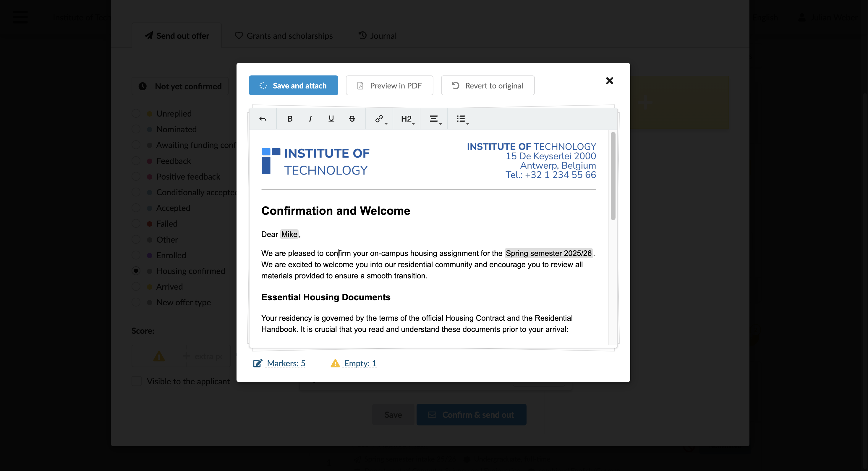Click Preview in PDF button

390,86
